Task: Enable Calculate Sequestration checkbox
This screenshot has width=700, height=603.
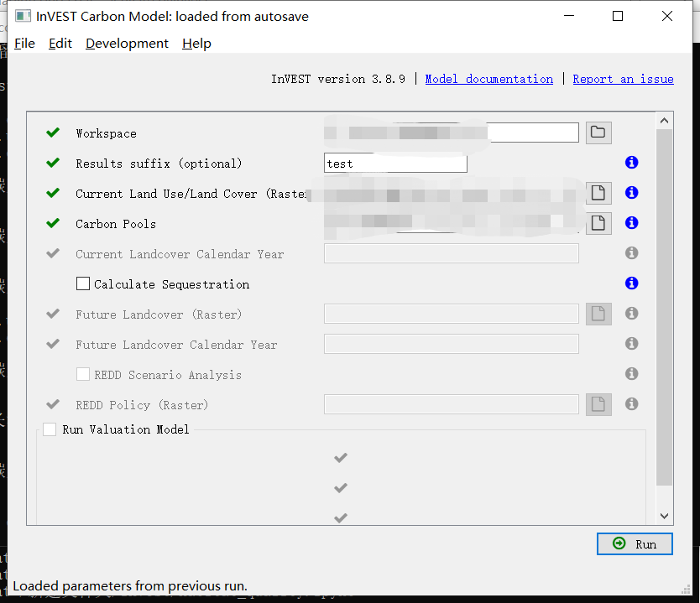Action: pos(83,283)
